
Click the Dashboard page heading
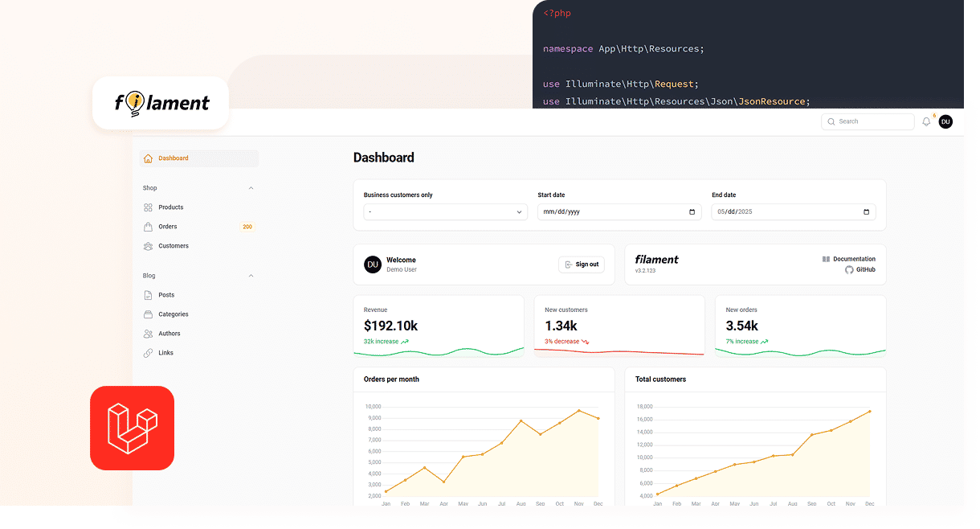[x=384, y=158]
